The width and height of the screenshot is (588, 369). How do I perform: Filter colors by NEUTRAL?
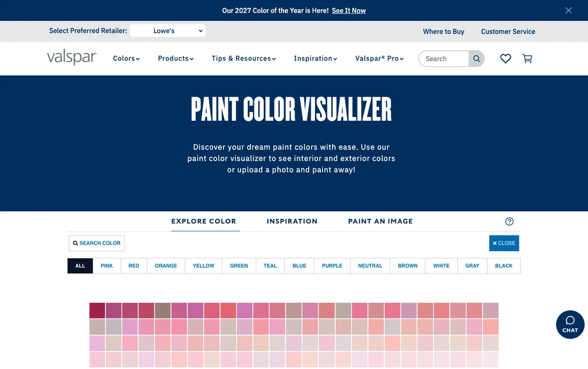370,266
